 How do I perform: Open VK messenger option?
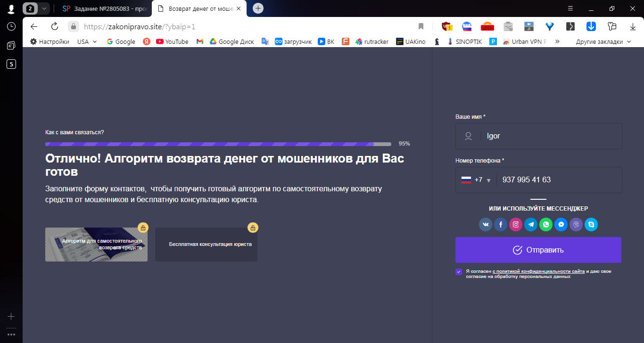(486, 224)
